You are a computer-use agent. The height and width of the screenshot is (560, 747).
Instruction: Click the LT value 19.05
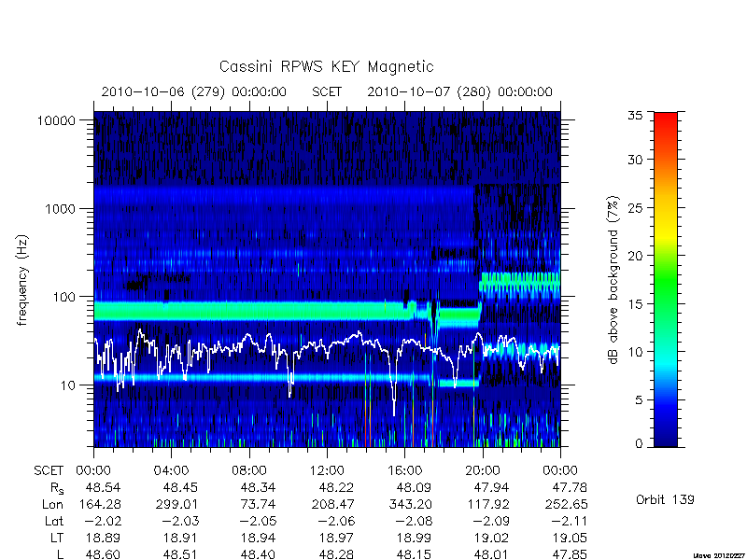pyautogui.click(x=569, y=538)
